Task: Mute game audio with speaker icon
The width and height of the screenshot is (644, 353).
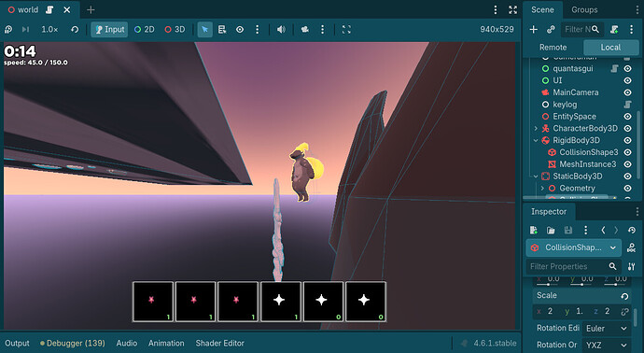Action: [x=281, y=30]
